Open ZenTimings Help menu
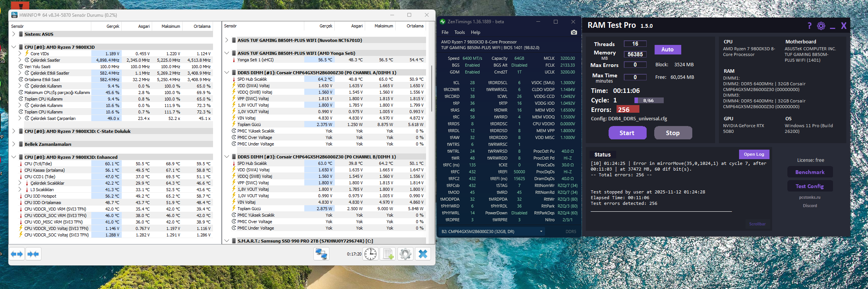Viewport: 868px width, 289px height. click(x=475, y=32)
